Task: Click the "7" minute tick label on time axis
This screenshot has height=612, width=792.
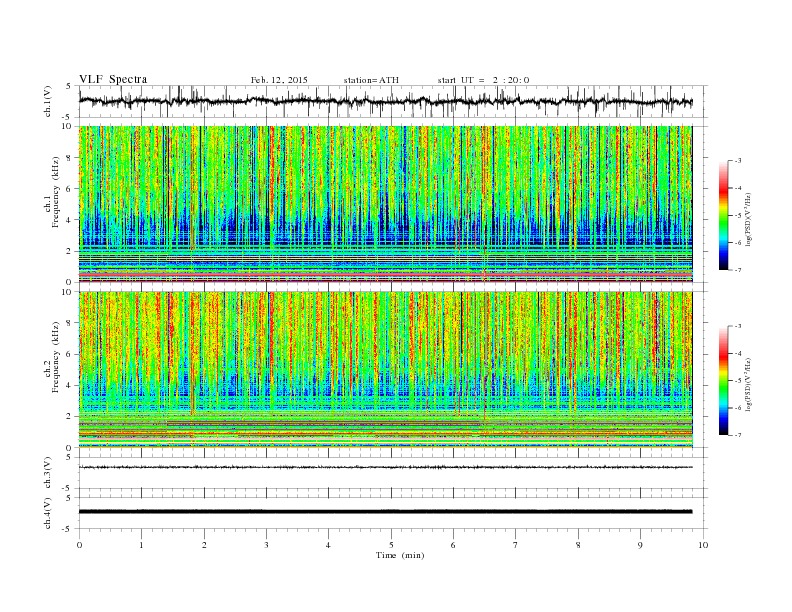Action: 516,545
